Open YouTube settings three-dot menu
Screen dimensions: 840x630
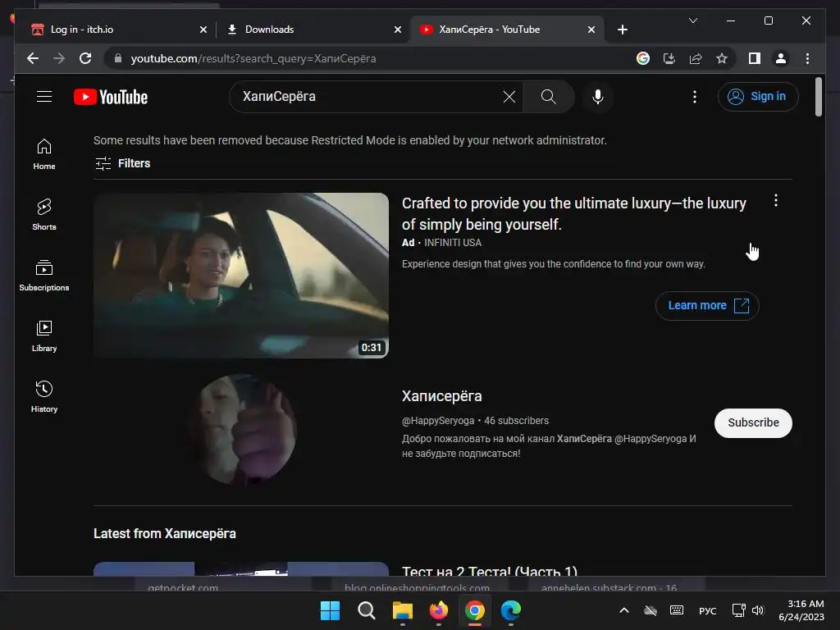695,97
